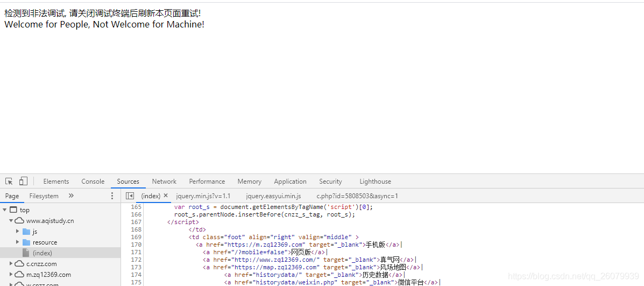Collapse the top frame tree arrow
This screenshot has width=644, height=286.
coord(4,210)
